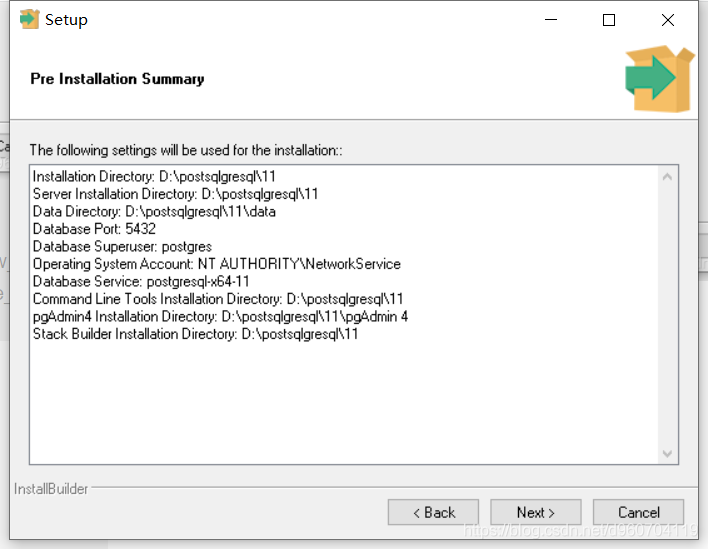The height and width of the screenshot is (549, 708).
Task: Proceed by clicking Next
Action: (536, 512)
